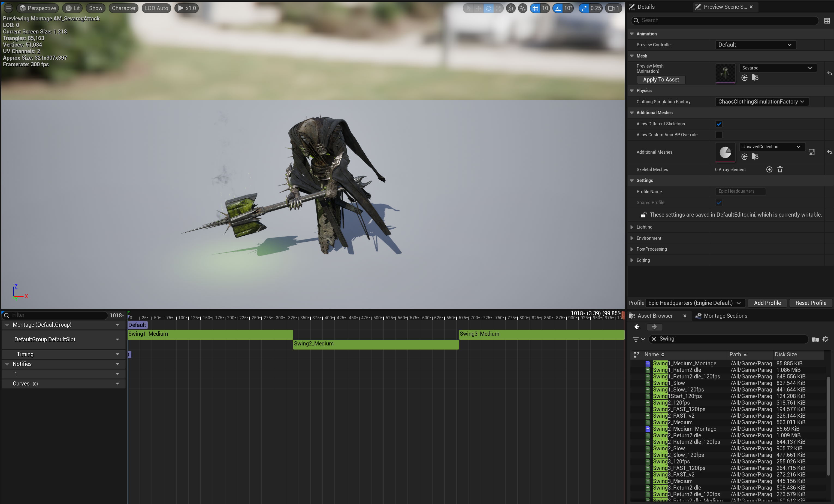Screen dimensions: 834x504
Task: Toggle grid snapping icon
Action: click(x=535, y=8)
